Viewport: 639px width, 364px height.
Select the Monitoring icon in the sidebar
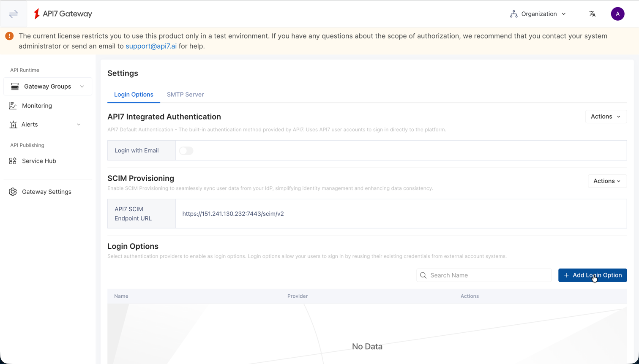click(x=13, y=105)
